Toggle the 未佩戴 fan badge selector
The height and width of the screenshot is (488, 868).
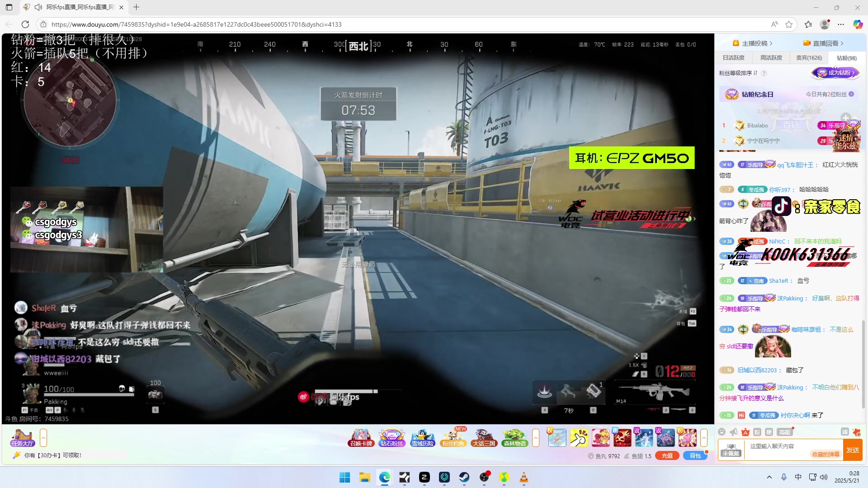pos(731,450)
